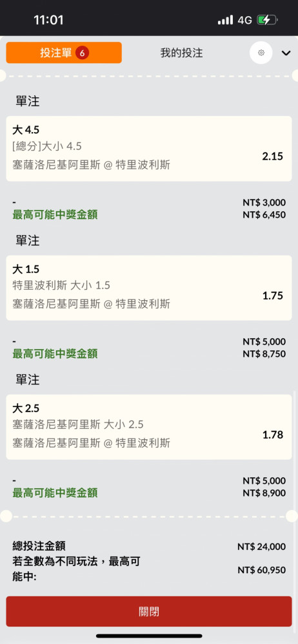Tap the 11:01 clock in status bar

48,20
